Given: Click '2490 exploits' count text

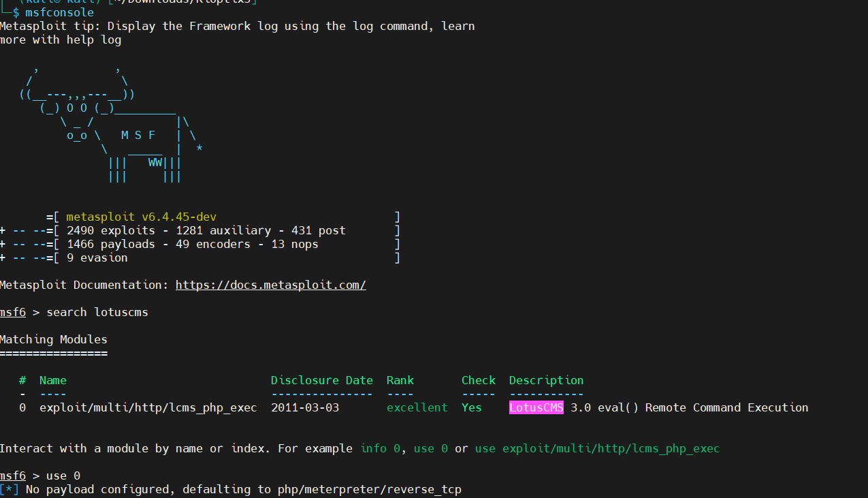Looking at the screenshot, I should point(111,230).
